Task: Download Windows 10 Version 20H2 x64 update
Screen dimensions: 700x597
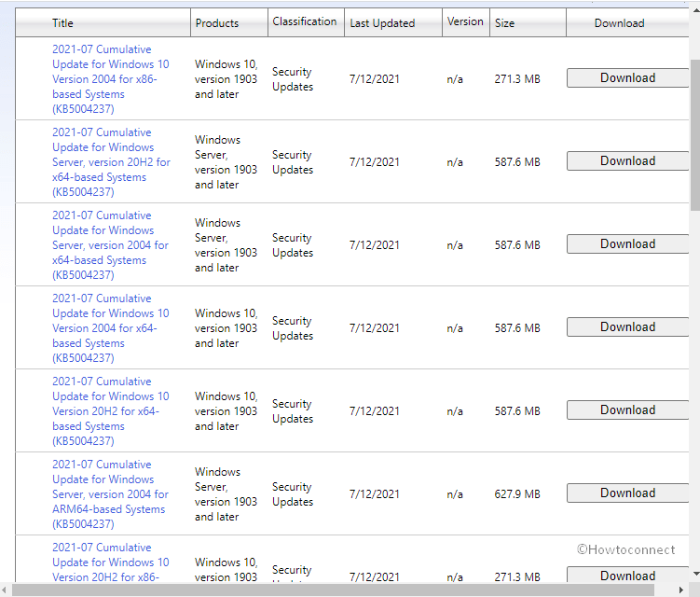Action: [627, 410]
